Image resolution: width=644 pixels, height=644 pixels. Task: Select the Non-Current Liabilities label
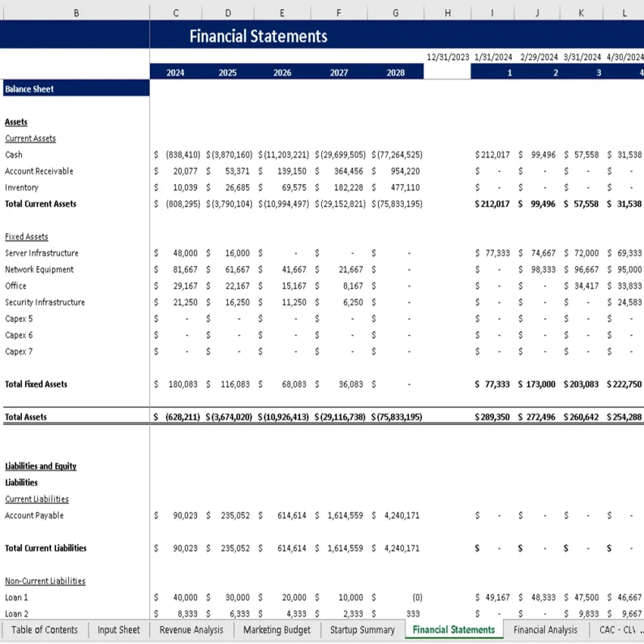coord(45,581)
